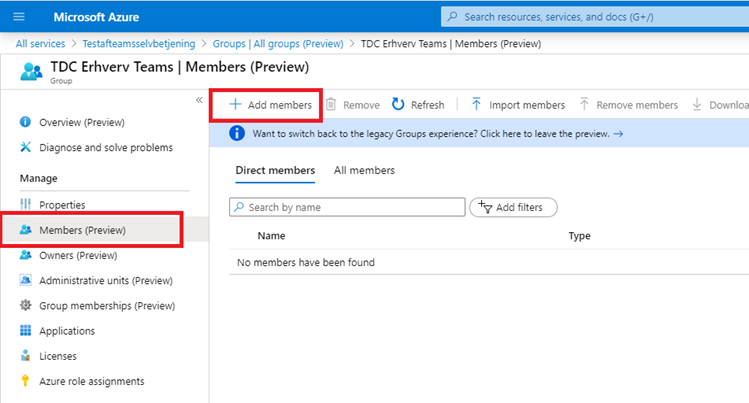Open Properties in Manage section
Screen dimensions: 749x403
tap(62, 205)
